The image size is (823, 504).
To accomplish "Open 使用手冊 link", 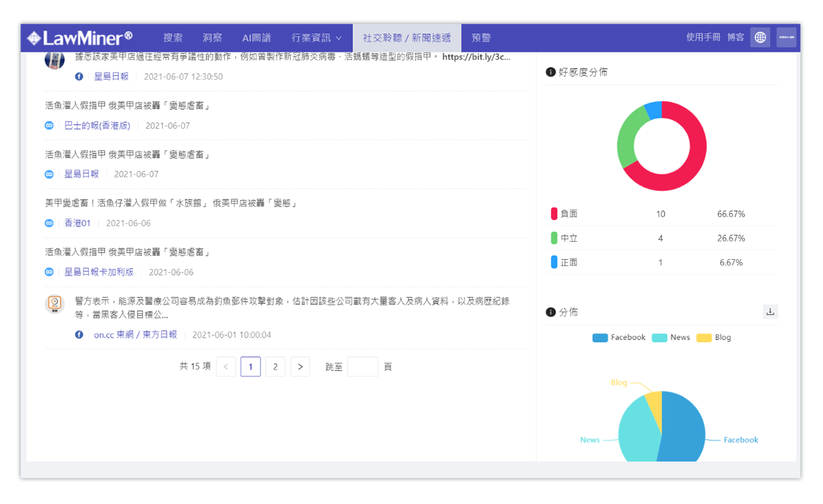I will pos(703,37).
